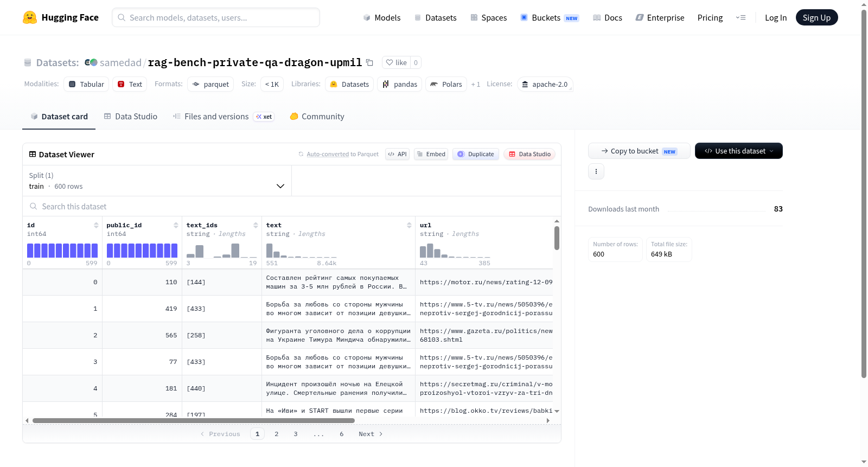Image resolution: width=868 pixels, height=467 pixels.
Task: Expand the +1 more libraries
Action: [476, 84]
